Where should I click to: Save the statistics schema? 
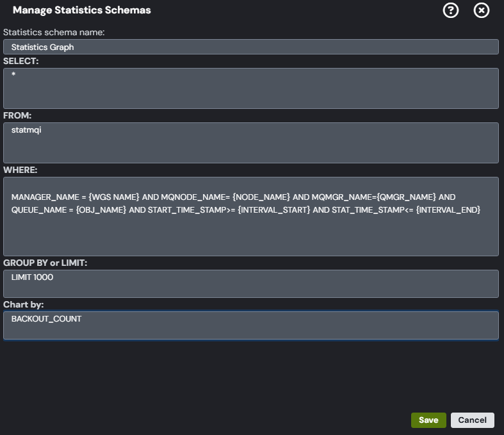tap(428, 420)
